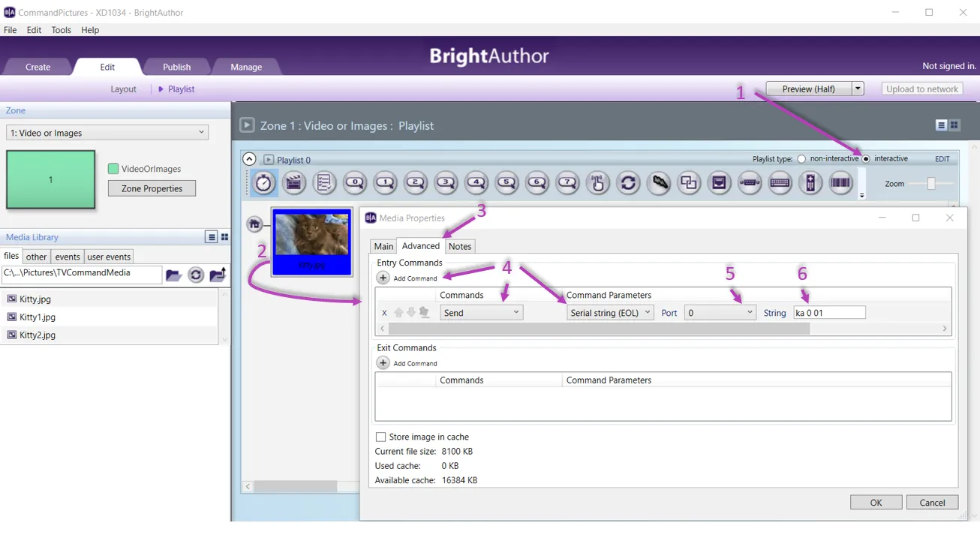
Task: Open the Notes tab in Media Properties
Action: [460, 246]
